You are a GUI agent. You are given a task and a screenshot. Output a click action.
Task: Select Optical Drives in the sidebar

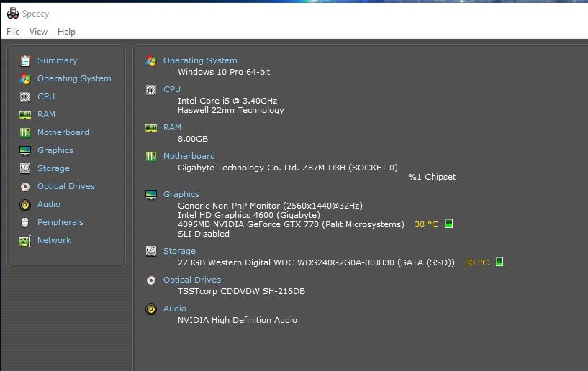66,186
